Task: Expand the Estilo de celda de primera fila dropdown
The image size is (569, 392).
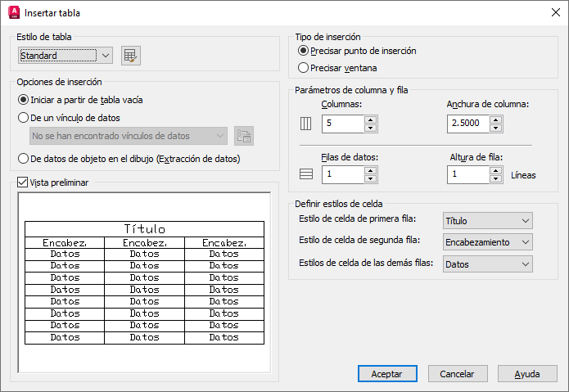Action: coord(487,220)
